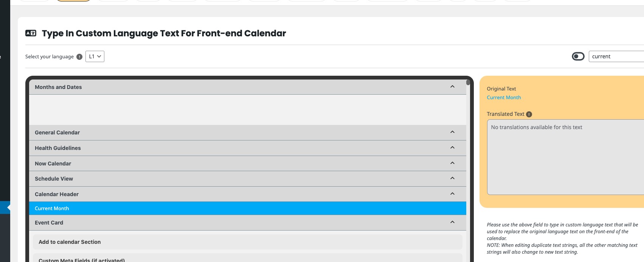Click info icon beside Translated Text label
644x262 pixels.
click(x=529, y=114)
